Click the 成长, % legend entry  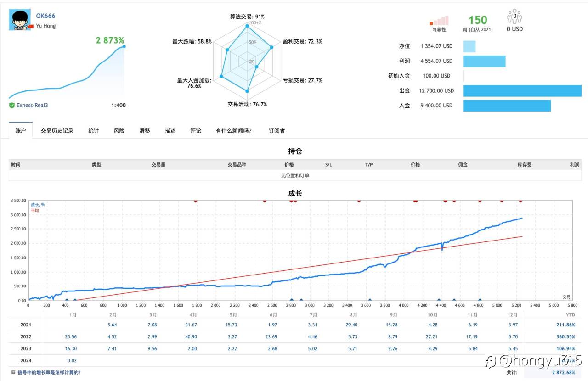[38, 205]
